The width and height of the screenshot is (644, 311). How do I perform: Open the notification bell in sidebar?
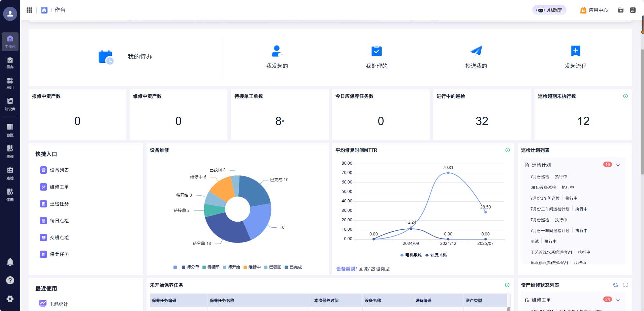coord(10,262)
